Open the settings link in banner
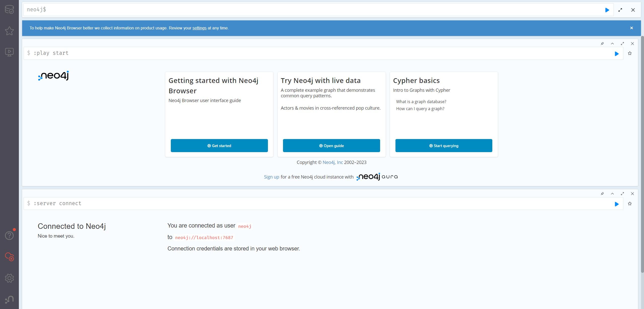644x309 pixels. 199,28
